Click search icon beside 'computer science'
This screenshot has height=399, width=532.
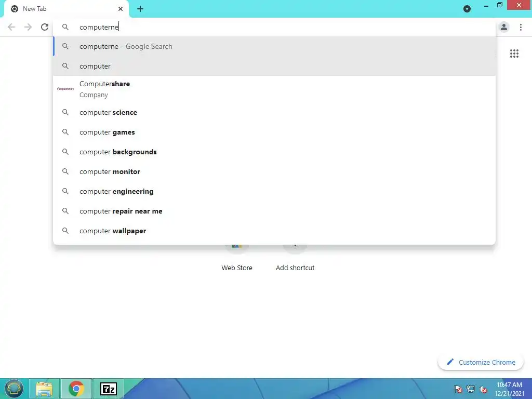pos(65,112)
